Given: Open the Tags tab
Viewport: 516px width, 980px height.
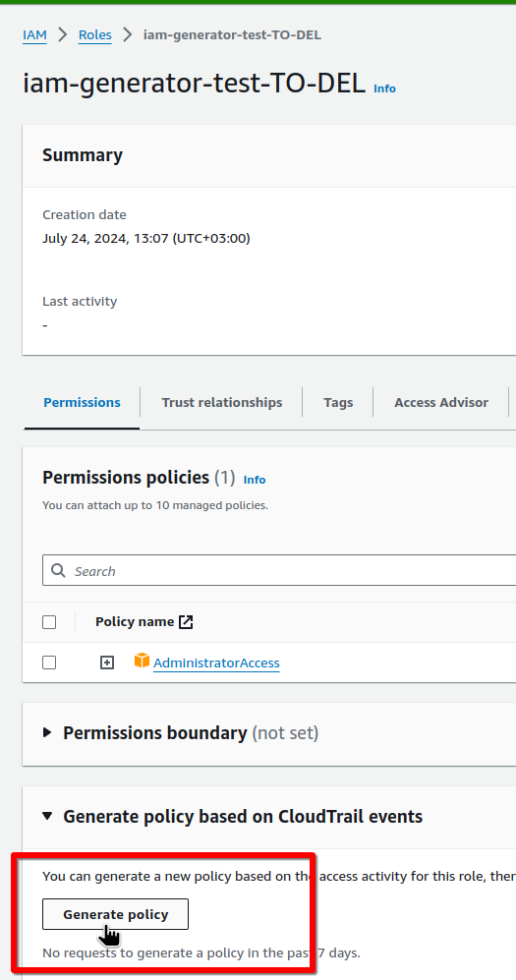Looking at the screenshot, I should [x=338, y=402].
